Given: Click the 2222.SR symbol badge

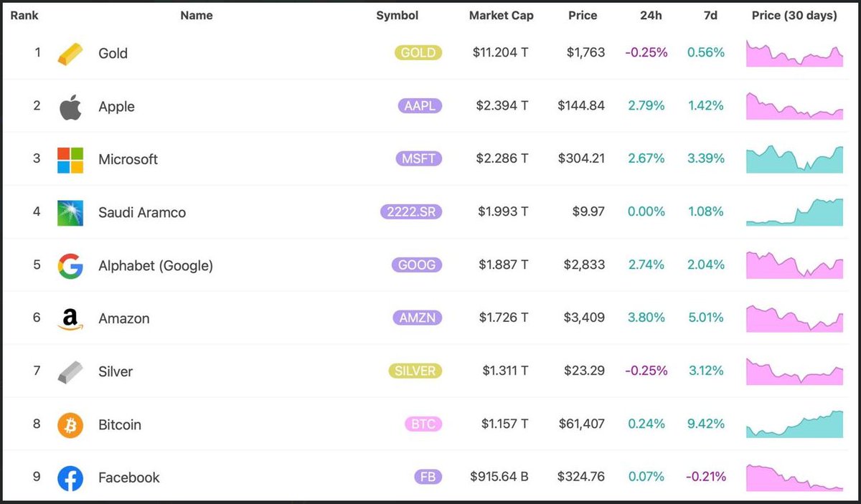Looking at the screenshot, I should 411,211.
